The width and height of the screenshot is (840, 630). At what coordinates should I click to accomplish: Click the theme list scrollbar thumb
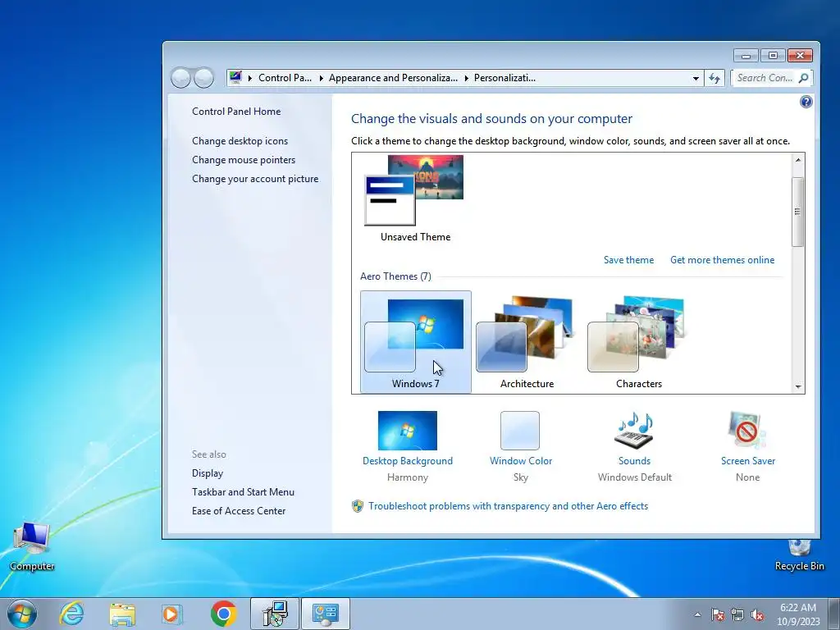point(797,212)
